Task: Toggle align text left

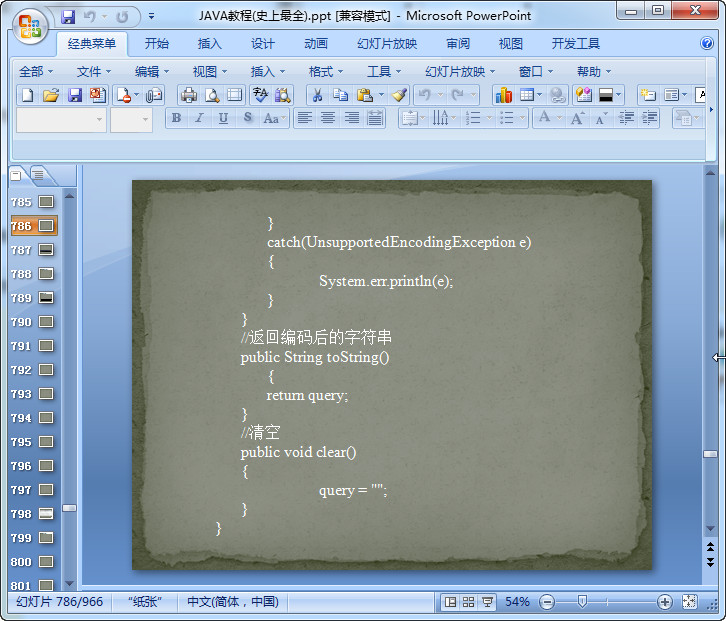Action: (305, 118)
